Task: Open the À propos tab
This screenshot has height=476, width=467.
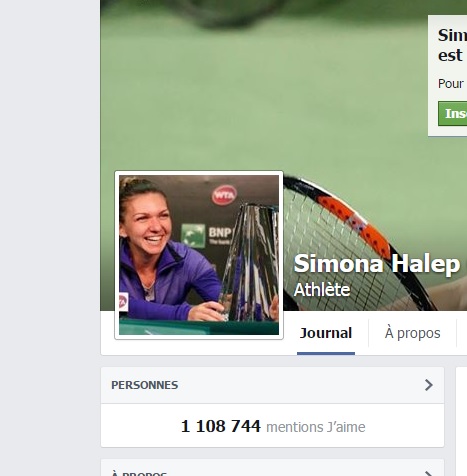Action: click(x=412, y=333)
